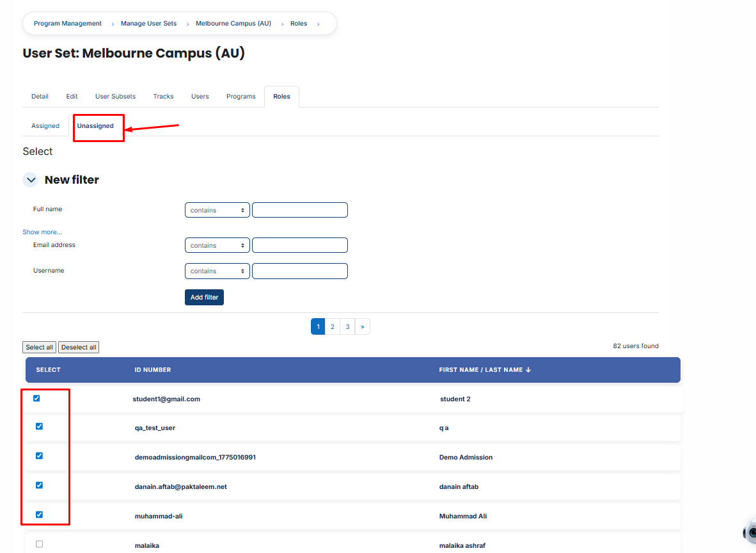Image resolution: width=756 pixels, height=553 pixels.
Task: Switch to the Assigned sub-tab
Action: [x=45, y=126]
